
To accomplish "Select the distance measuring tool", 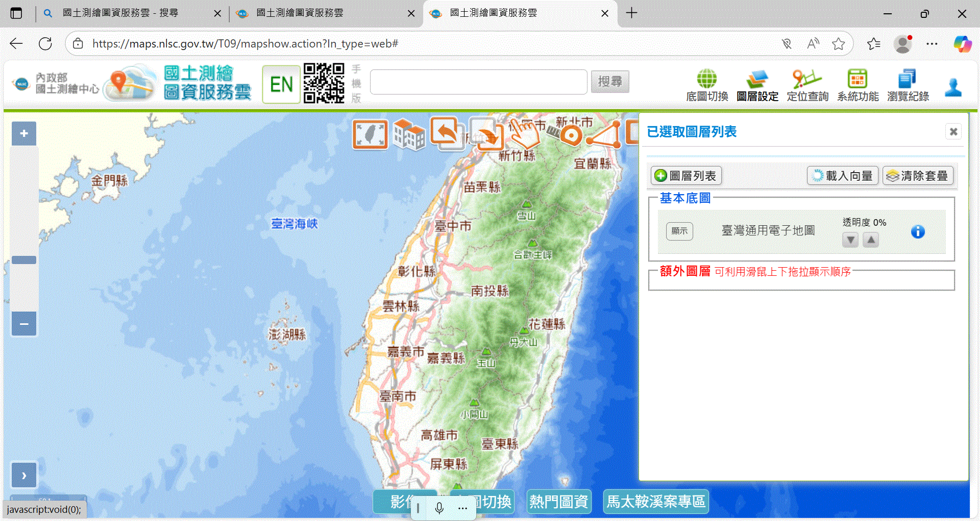I will click(566, 134).
